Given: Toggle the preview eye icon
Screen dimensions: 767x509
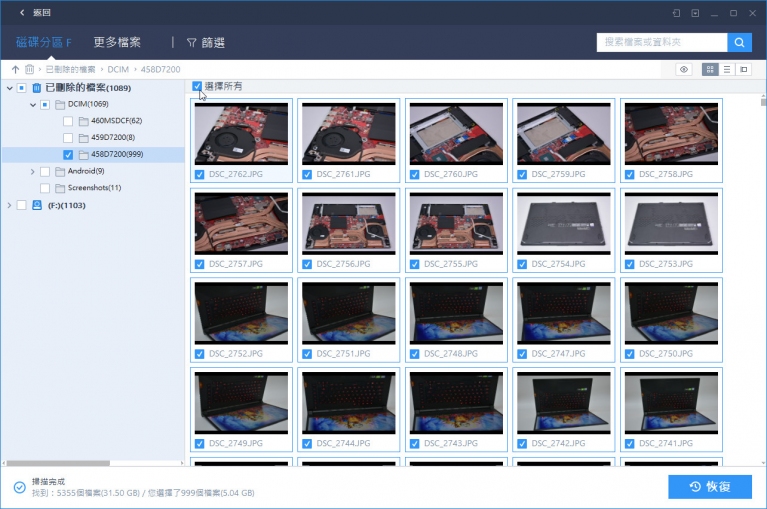Looking at the screenshot, I should [x=683, y=69].
